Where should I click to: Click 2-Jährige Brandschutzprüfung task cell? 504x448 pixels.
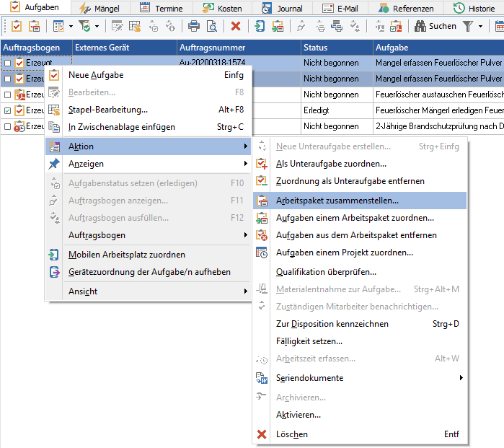[438, 126]
